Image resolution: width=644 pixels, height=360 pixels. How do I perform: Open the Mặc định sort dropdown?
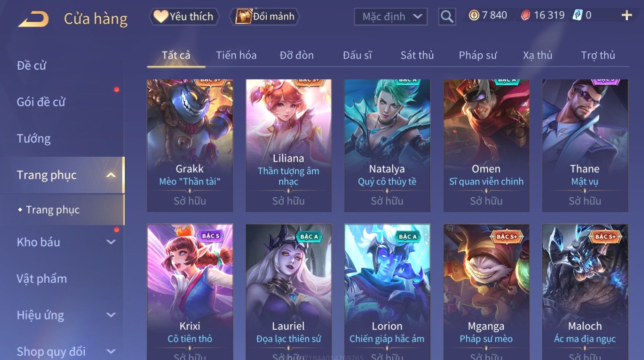(x=391, y=17)
